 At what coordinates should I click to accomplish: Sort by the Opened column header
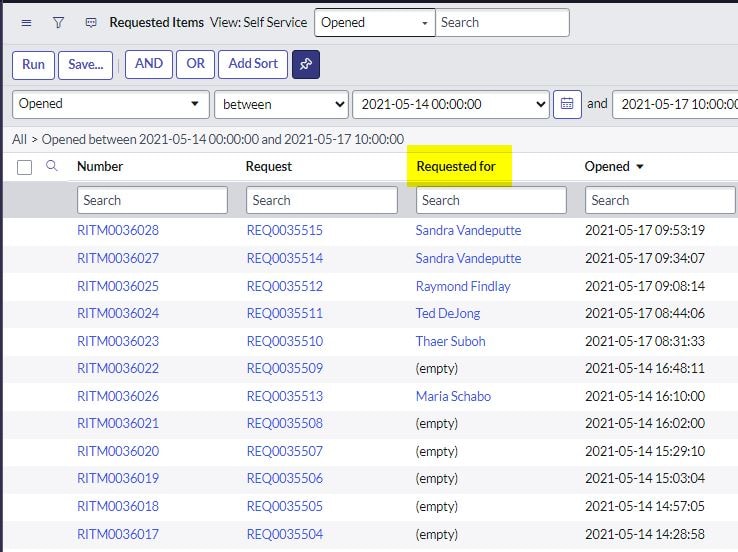pyautogui.click(x=607, y=167)
